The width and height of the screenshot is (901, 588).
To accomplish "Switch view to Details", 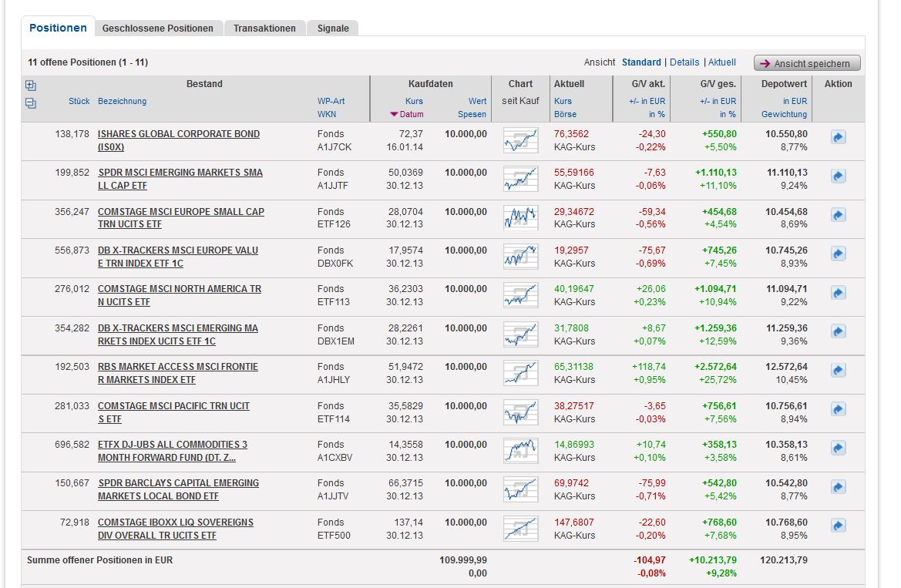I will [x=684, y=62].
